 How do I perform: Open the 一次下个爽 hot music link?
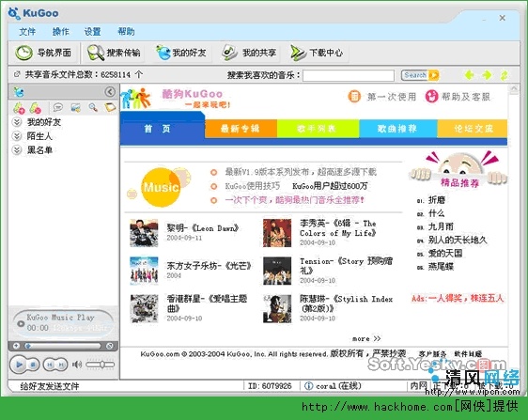pyautogui.click(x=295, y=200)
